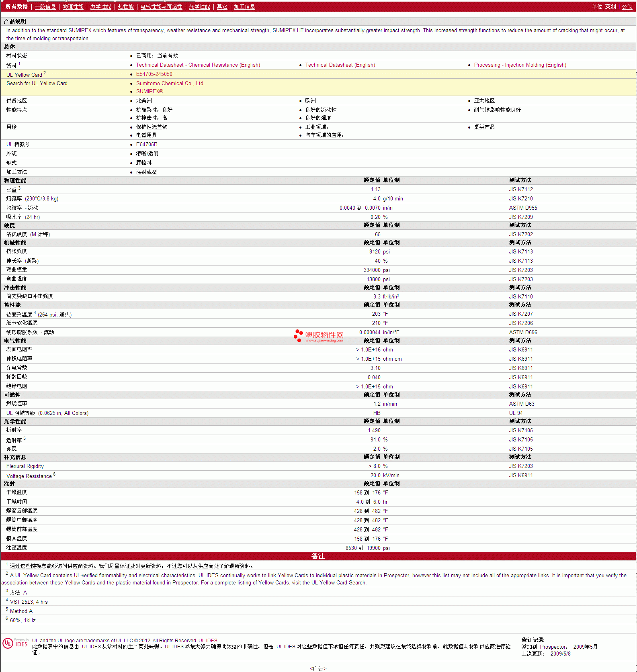Click the 维卡软化温度 label
Image resolution: width=637 pixels, height=672 pixels.
point(22,323)
